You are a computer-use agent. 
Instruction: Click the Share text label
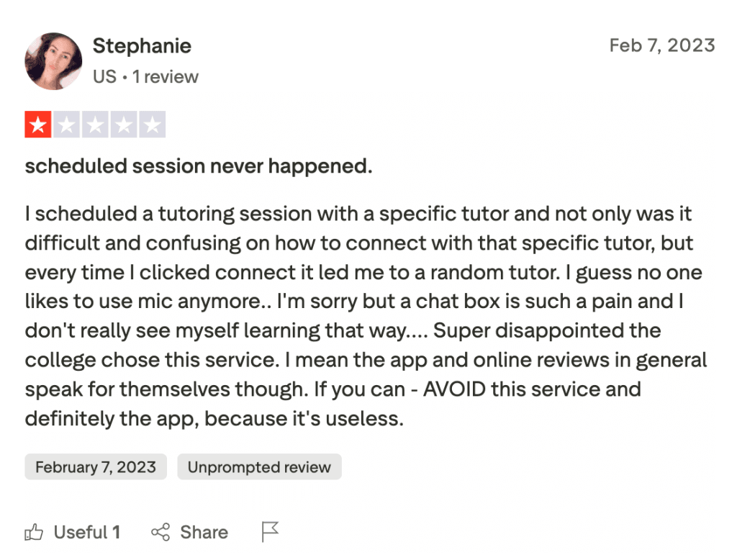(x=204, y=532)
